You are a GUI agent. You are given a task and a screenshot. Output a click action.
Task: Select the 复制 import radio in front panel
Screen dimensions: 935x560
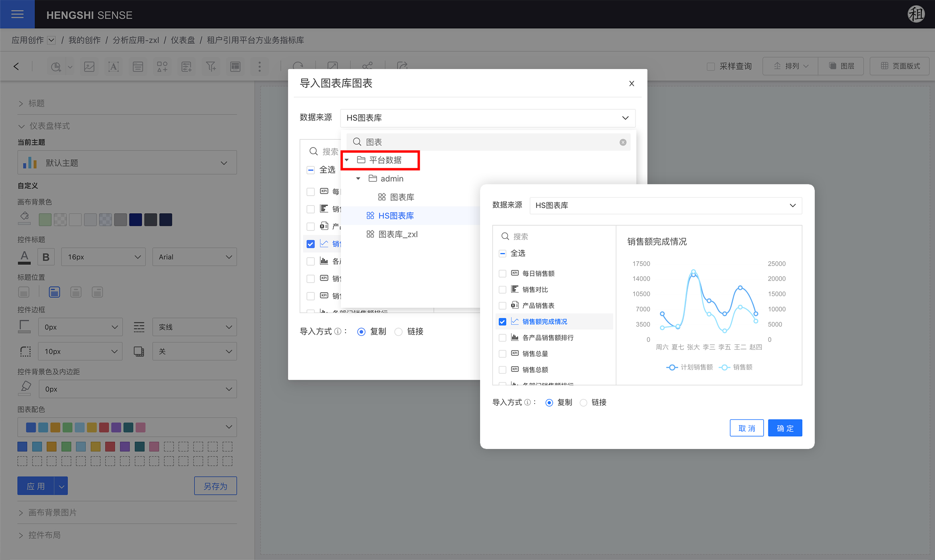[x=549, y=403]
